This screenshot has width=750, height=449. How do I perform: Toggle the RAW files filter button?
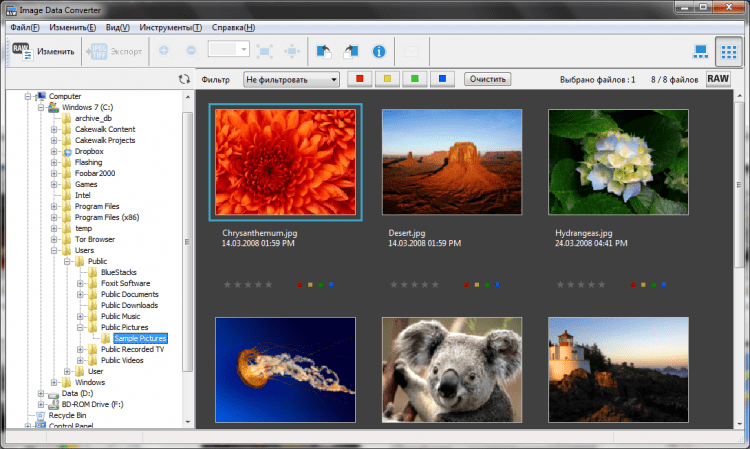click(718, 79)
